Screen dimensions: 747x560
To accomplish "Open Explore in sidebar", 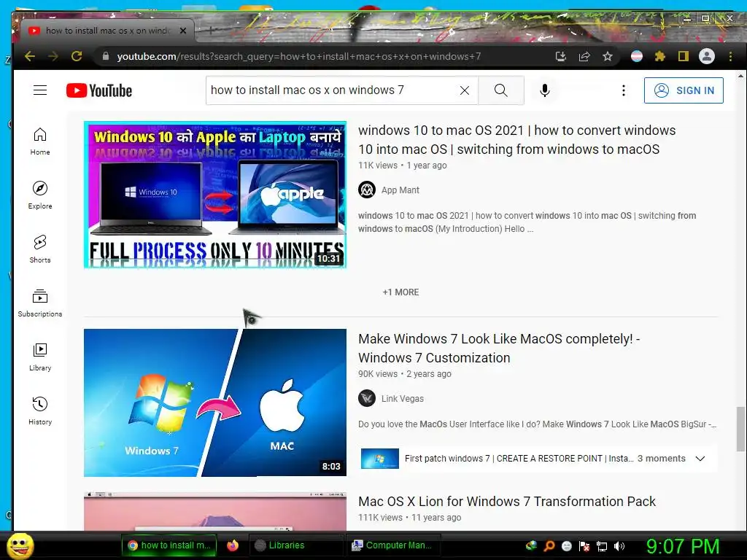I will tap(40, 195).
